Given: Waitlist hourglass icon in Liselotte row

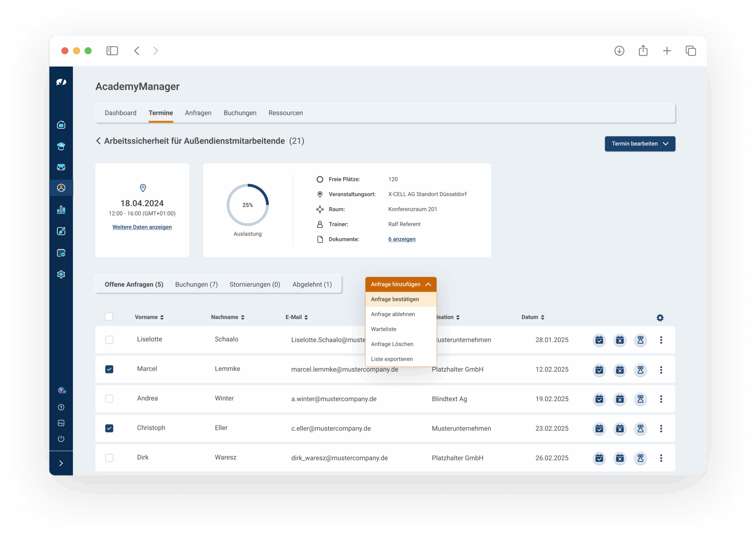Looking at the screenshot, I should click(x=640, y=340).
